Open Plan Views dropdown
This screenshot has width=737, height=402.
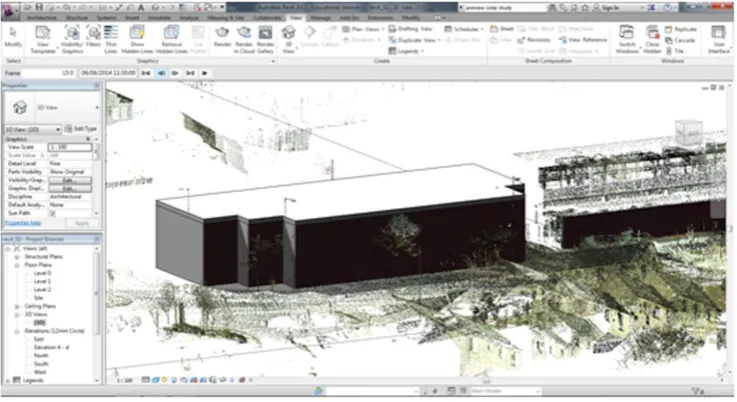click(362, 29)
